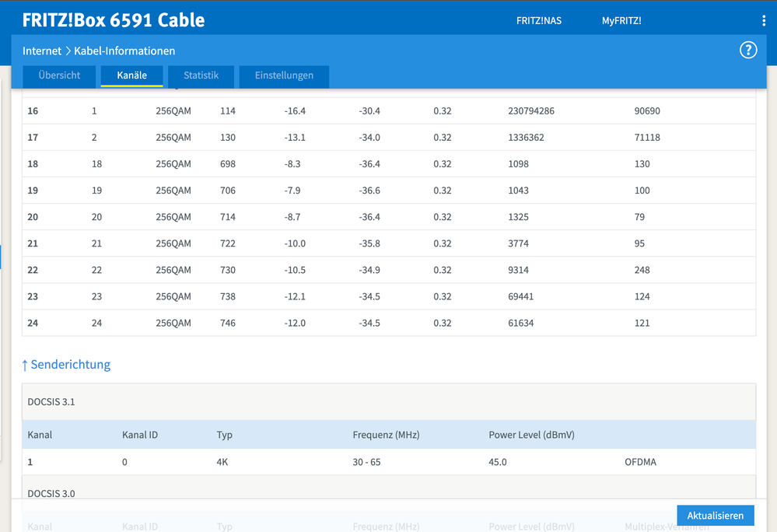This screenshot has width=777, height=532.
Task: Click frequency 714 in channel row 20
Action: tap(227, 217)
